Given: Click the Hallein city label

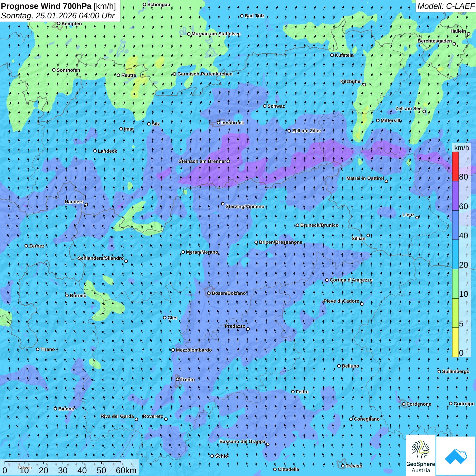Looking at the screenshot, I should point(458,31).
